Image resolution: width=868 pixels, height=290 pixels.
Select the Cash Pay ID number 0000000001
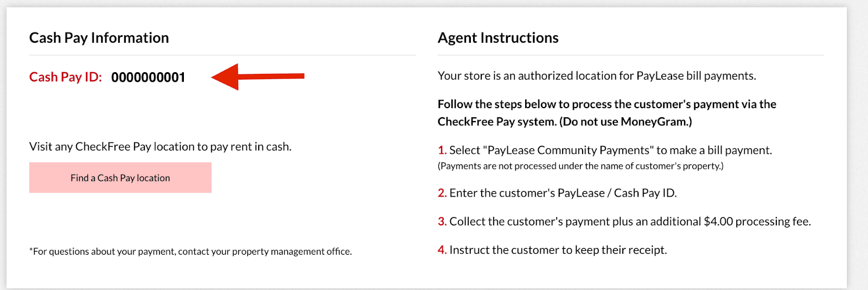pyautogui.click(x=148, y=77)
